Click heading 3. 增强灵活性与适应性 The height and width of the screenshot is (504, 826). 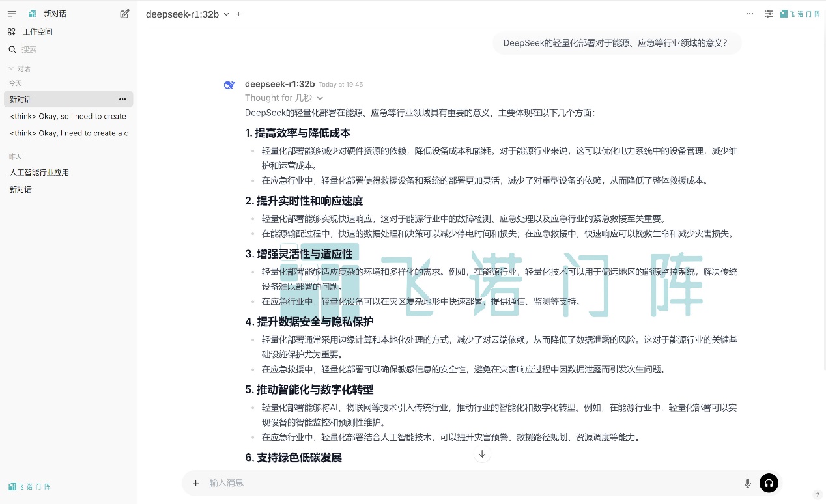[299, 254]
